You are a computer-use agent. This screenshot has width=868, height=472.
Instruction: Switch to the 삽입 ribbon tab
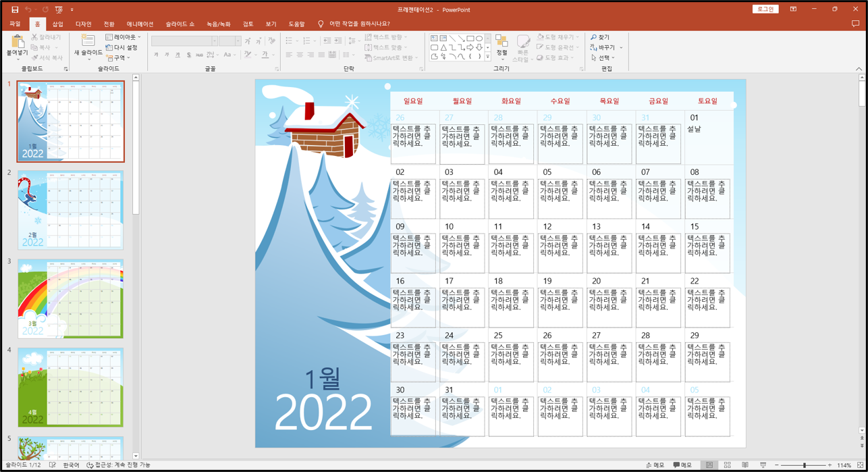[x=58, y=24]
